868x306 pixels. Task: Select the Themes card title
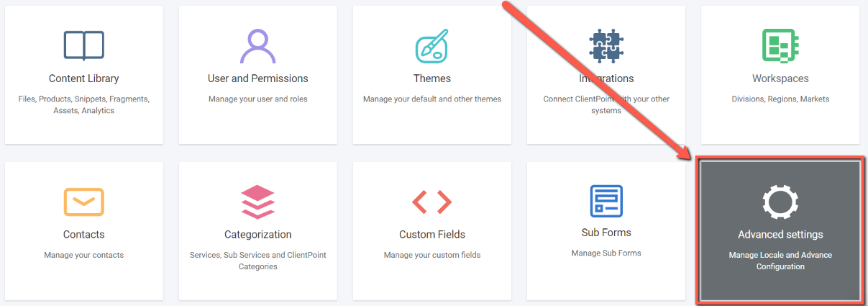[x=432, y=78]
